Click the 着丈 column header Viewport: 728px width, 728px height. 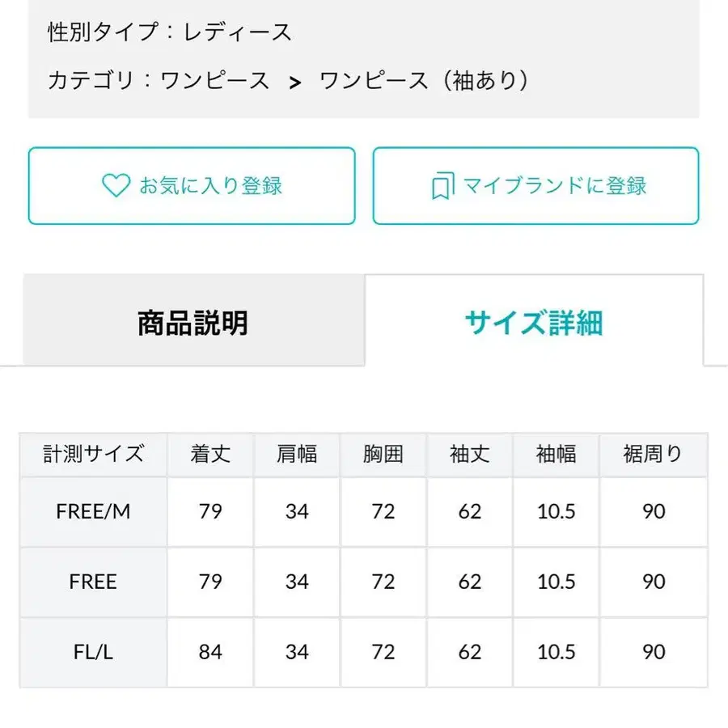(x=210, y=455)
